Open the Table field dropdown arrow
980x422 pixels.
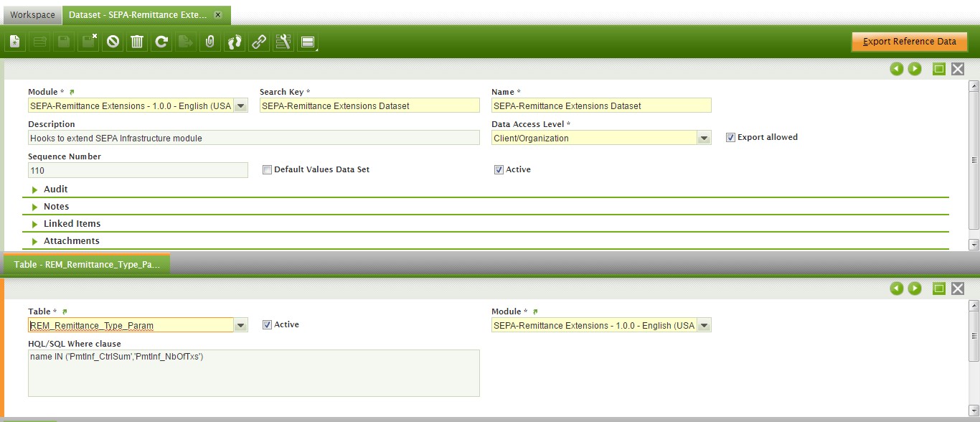(x=240, y=326)
